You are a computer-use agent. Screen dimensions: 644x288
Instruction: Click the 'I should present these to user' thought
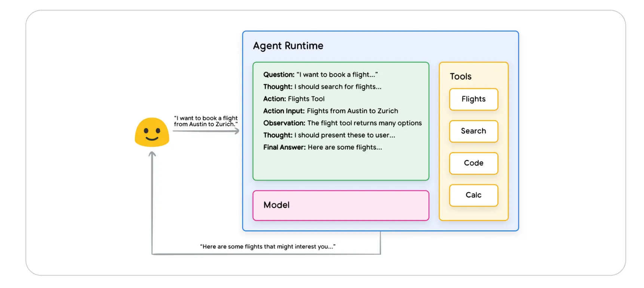coord(329,135)
